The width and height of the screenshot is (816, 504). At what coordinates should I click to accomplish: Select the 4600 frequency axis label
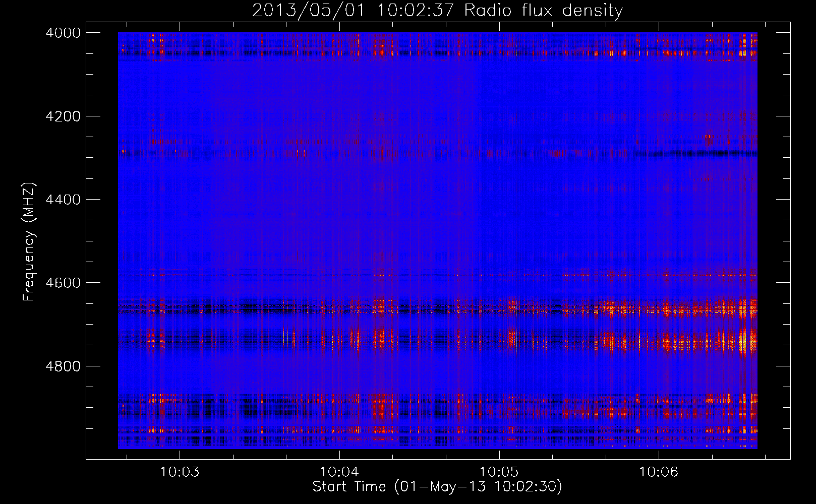point(63,283)
